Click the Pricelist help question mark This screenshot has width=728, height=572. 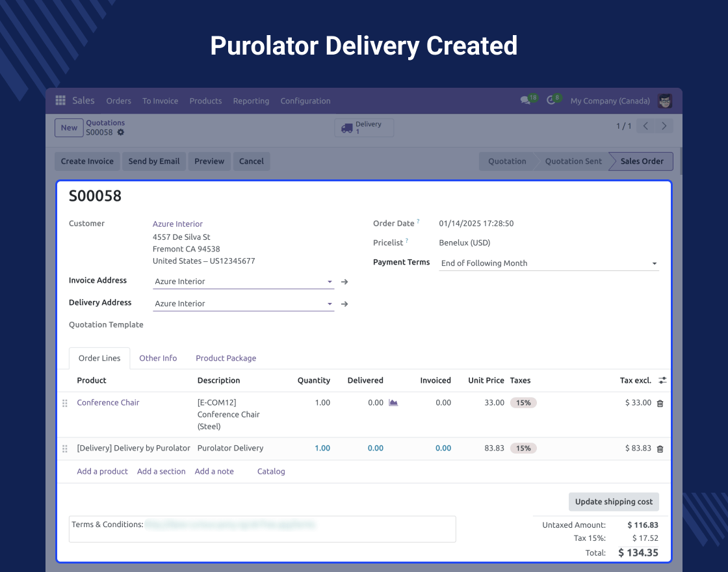tap(407, 240)
